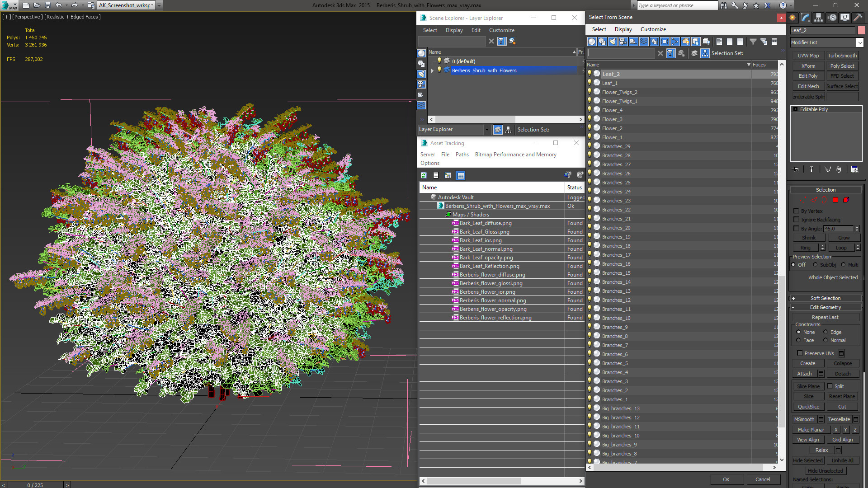The height and width of the screenshot is (488, 868).
Task: Open the Customize menu in Scene Explorer
Action: click(501, 30)
